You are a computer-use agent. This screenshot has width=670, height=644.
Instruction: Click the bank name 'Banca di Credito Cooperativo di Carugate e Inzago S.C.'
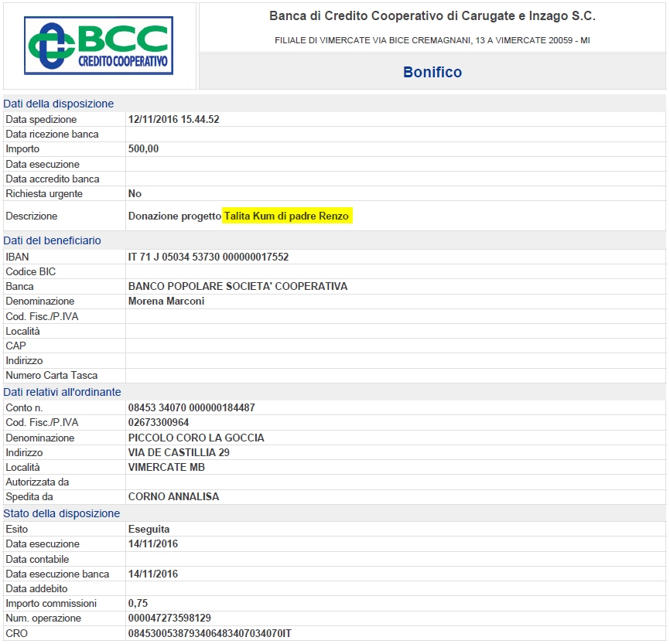click(432, 15)
